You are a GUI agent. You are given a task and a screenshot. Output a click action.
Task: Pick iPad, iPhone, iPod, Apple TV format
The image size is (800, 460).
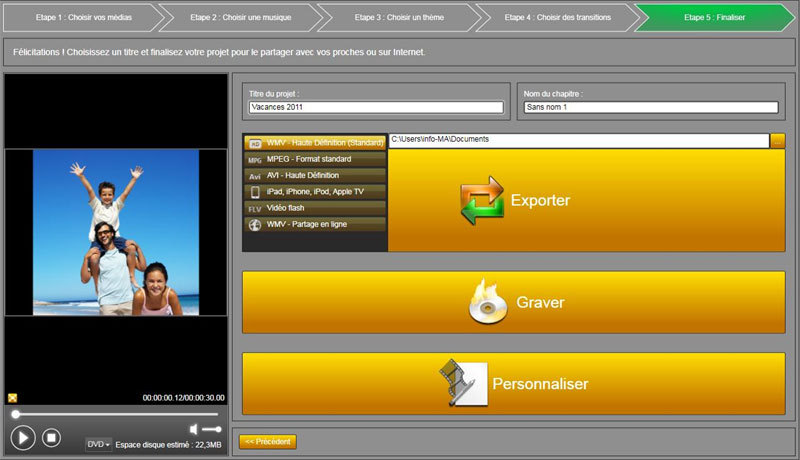pos(315,191)
